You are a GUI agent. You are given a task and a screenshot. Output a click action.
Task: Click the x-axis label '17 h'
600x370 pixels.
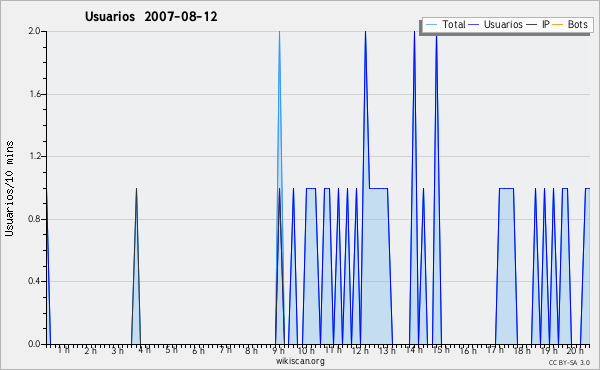tap(495, 350)
